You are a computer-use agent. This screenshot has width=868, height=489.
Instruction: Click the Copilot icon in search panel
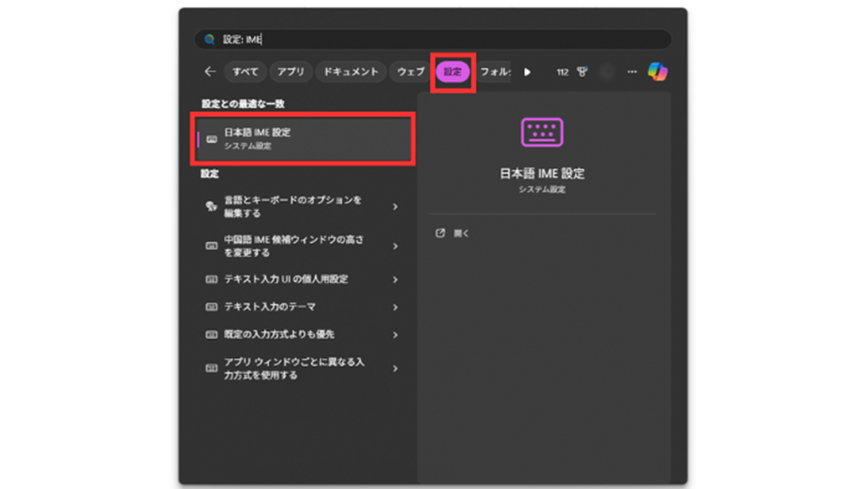click(x=657, y=71)
